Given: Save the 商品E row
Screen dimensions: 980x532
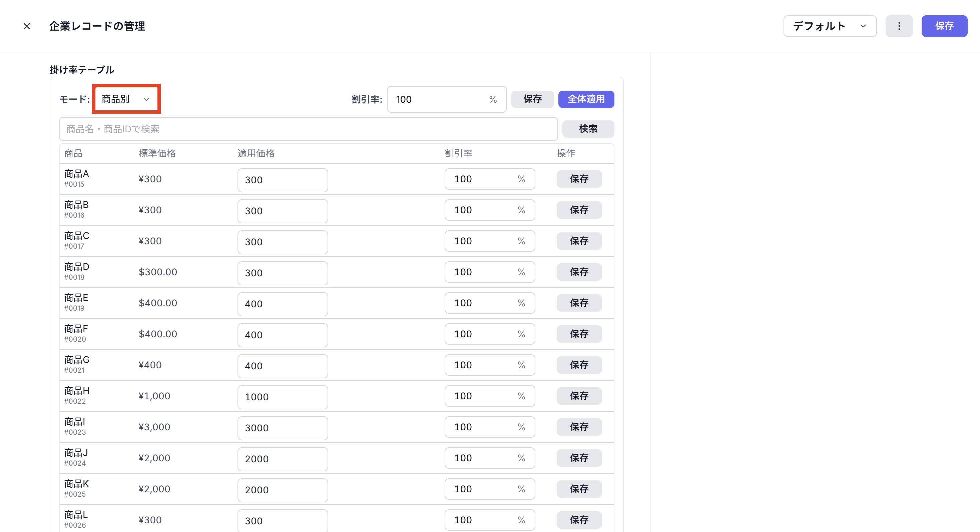Looking at the screenshot, I should [579, 303].
